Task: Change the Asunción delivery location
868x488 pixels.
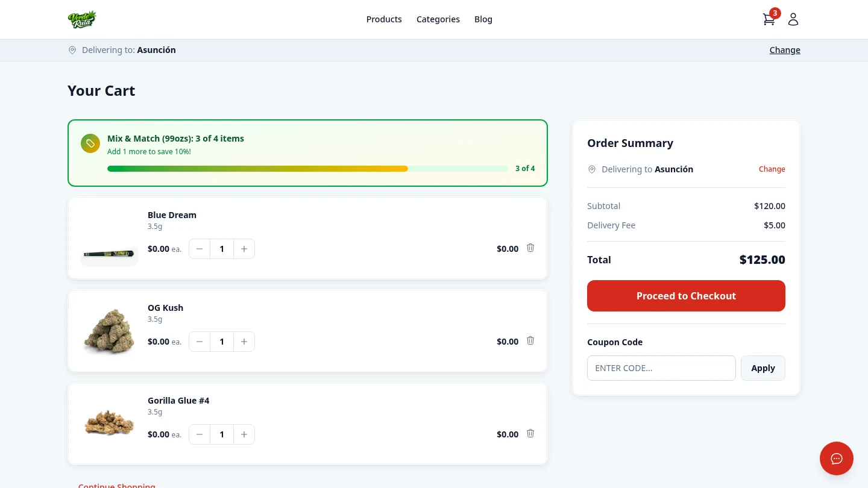Action: (785, 50)
